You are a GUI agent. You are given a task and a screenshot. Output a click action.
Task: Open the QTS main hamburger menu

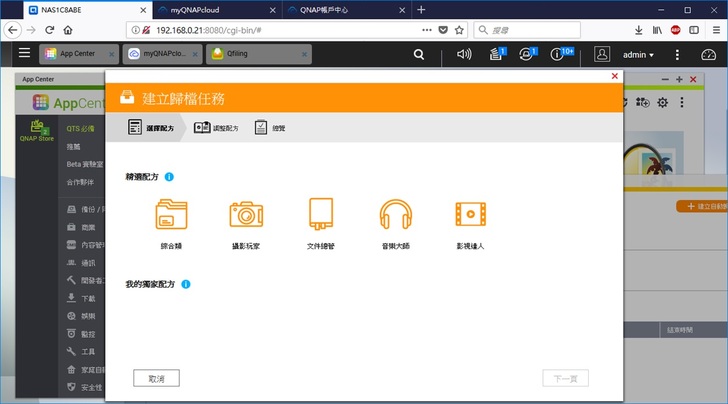(x=24, y=53)
